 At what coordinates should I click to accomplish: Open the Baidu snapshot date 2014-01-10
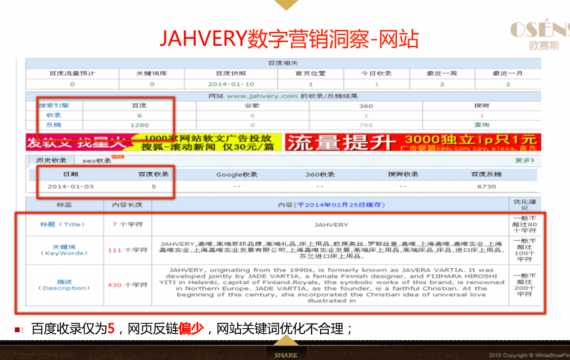pos(231,84)
